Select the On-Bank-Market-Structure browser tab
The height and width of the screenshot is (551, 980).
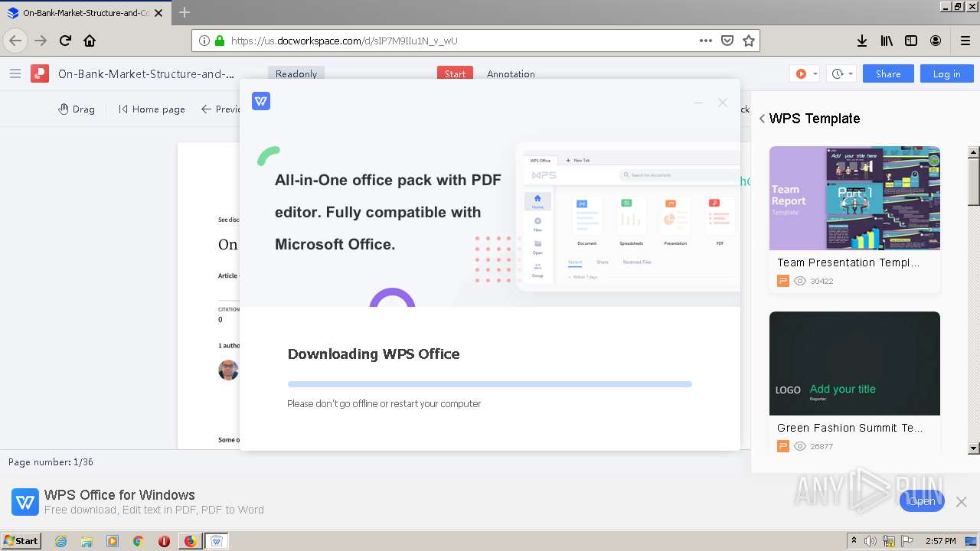click(84, 12)
